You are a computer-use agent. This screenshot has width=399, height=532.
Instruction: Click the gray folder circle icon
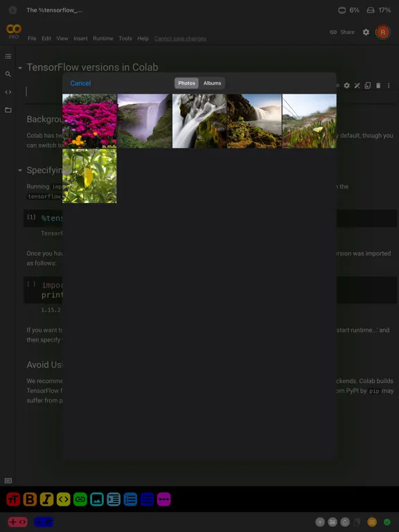(x=332, y=522)
